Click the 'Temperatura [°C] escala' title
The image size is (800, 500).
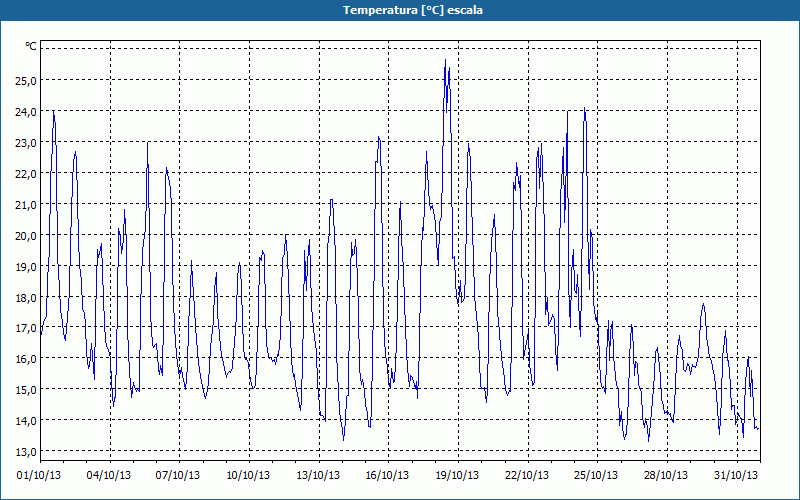click(412, 10)
